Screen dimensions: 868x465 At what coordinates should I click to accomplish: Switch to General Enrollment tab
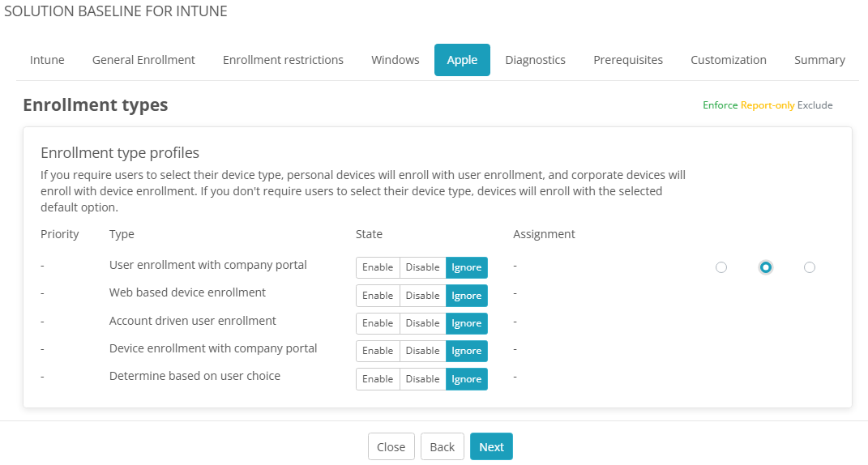(143, 60)
